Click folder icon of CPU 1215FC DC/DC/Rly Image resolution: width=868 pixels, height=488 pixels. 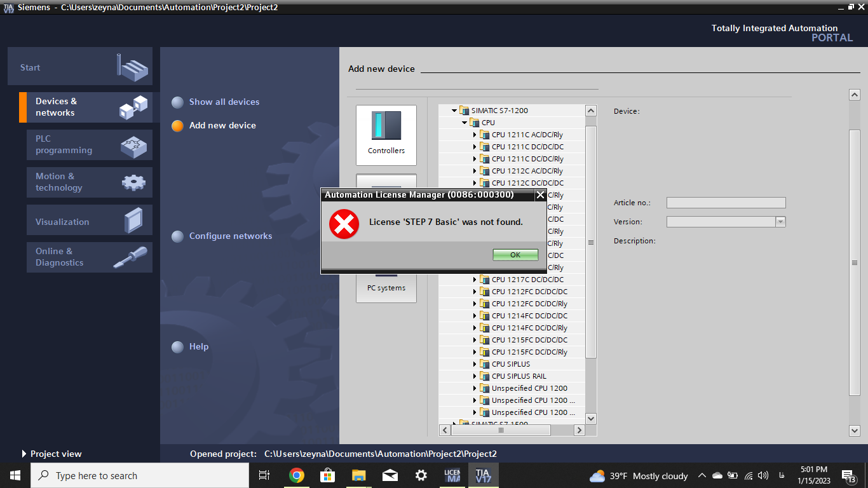tap(485, 352)
